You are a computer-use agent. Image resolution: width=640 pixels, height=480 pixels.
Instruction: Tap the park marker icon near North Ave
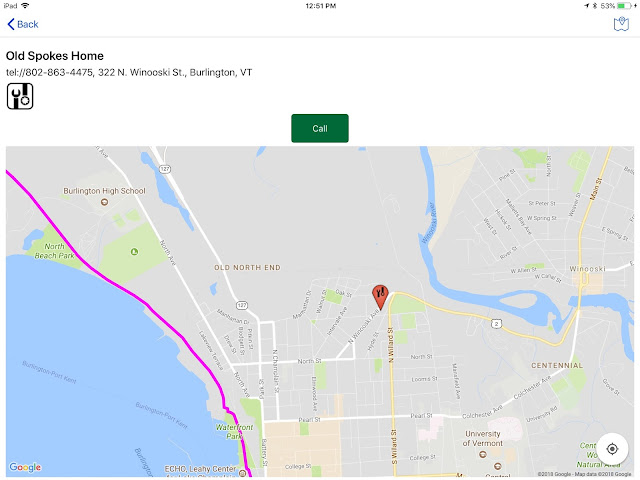[x=134, y=252]
